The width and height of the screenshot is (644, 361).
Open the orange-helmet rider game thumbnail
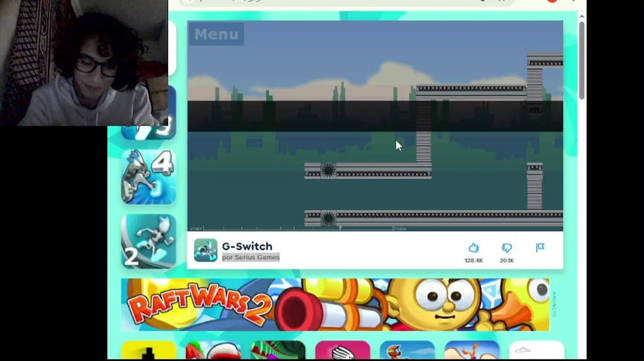click(x=407, y=350)
